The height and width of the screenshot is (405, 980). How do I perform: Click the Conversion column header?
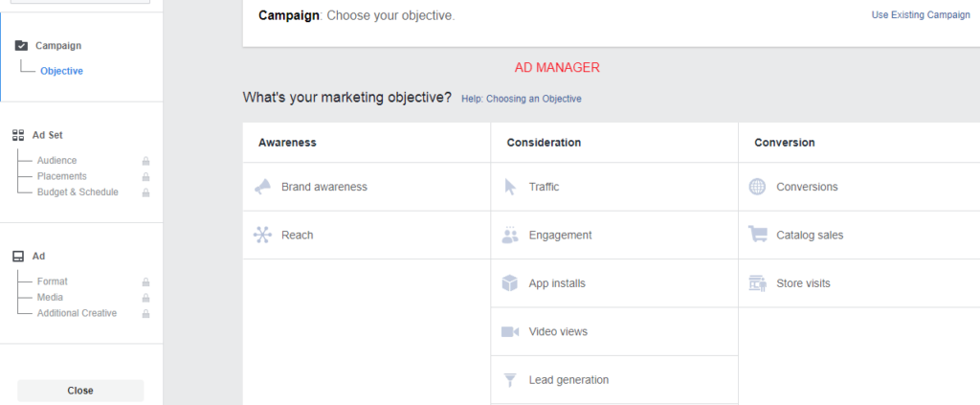[785, 143]
